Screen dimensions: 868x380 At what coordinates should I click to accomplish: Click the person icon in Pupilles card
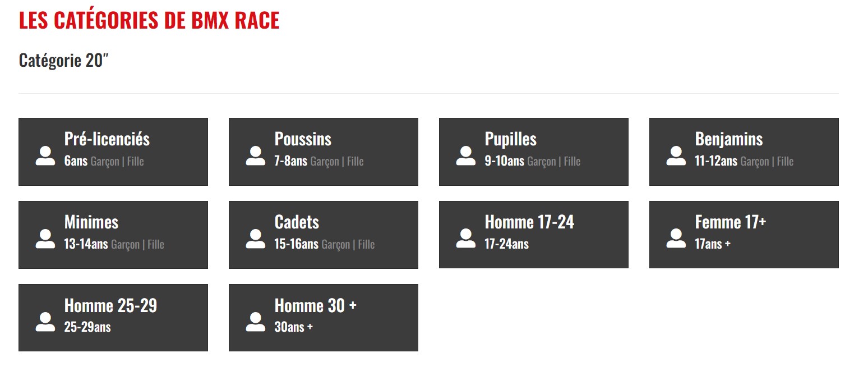pos(466,156)
